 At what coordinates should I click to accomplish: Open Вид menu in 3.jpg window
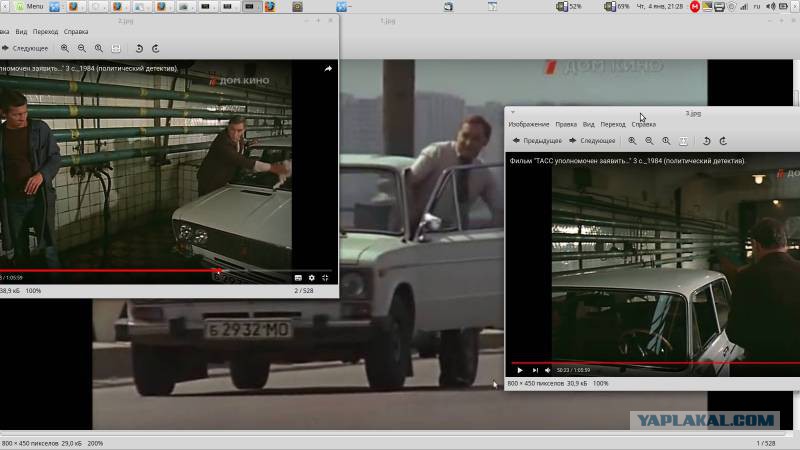pos(588,124)
